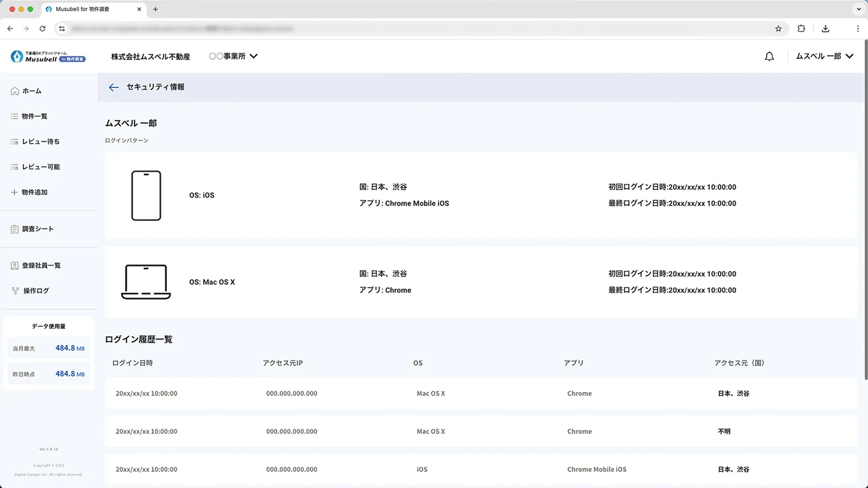Open 物件一覧 from the sidebar list icon

tap(14, 116)
